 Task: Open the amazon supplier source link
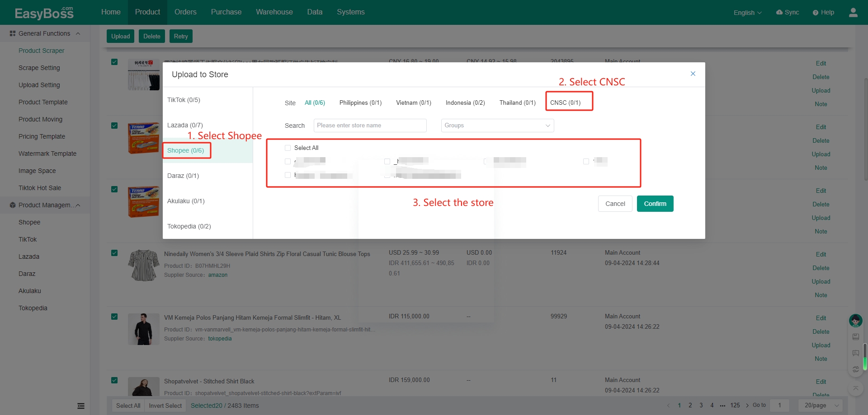tap(217, 275)
